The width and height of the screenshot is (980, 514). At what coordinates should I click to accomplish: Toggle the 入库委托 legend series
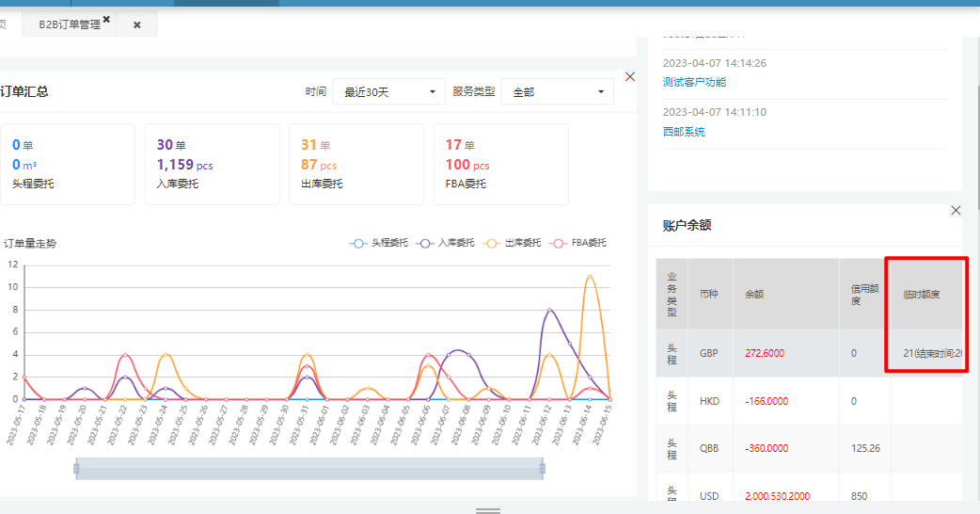click(445, 243)
